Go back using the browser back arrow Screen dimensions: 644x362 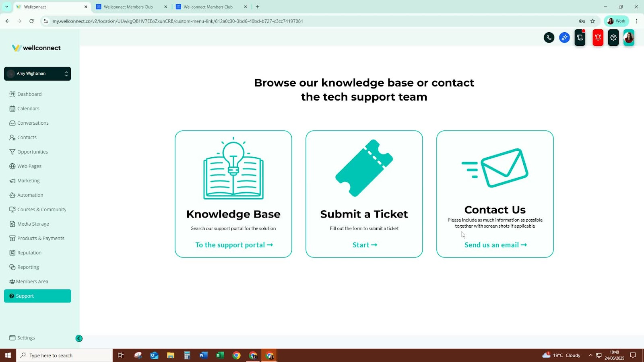pos(7,21)
